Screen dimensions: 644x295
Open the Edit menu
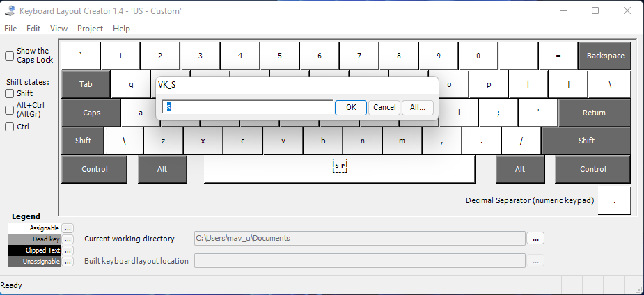click(33, 29)
